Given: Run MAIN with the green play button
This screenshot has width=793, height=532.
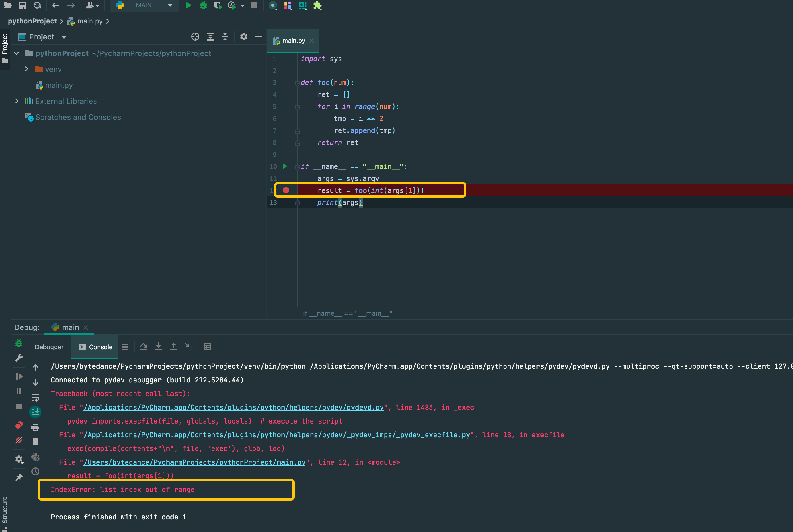Looking at the screenshot, I should click(189, 5).
